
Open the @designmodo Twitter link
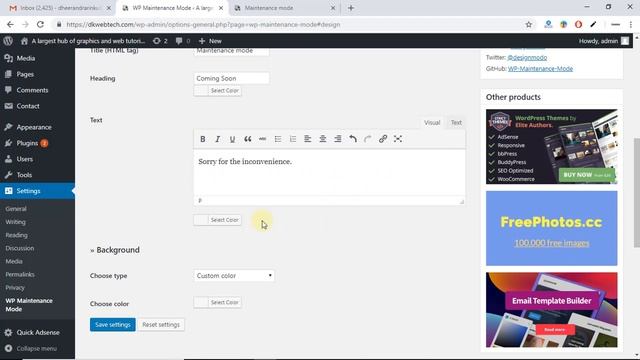(x=527, y=58)
